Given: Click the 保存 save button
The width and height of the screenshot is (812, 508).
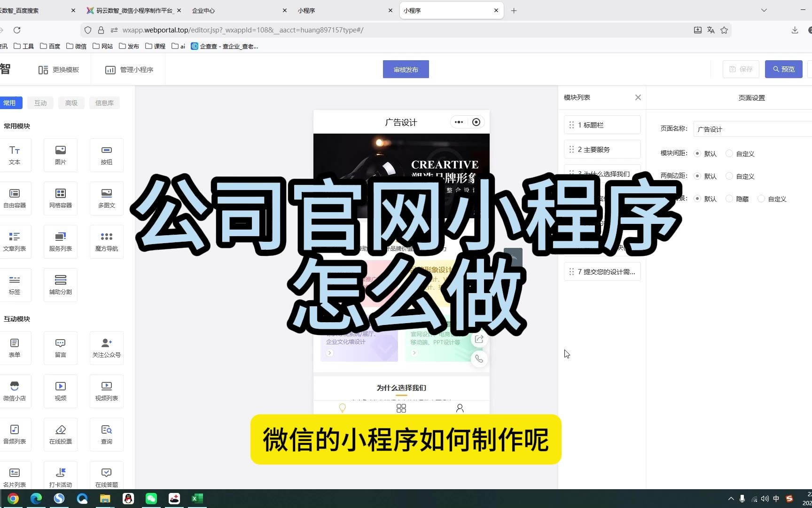Looking at the screenshot, I should pyautogui.click(x=741, y=69).
